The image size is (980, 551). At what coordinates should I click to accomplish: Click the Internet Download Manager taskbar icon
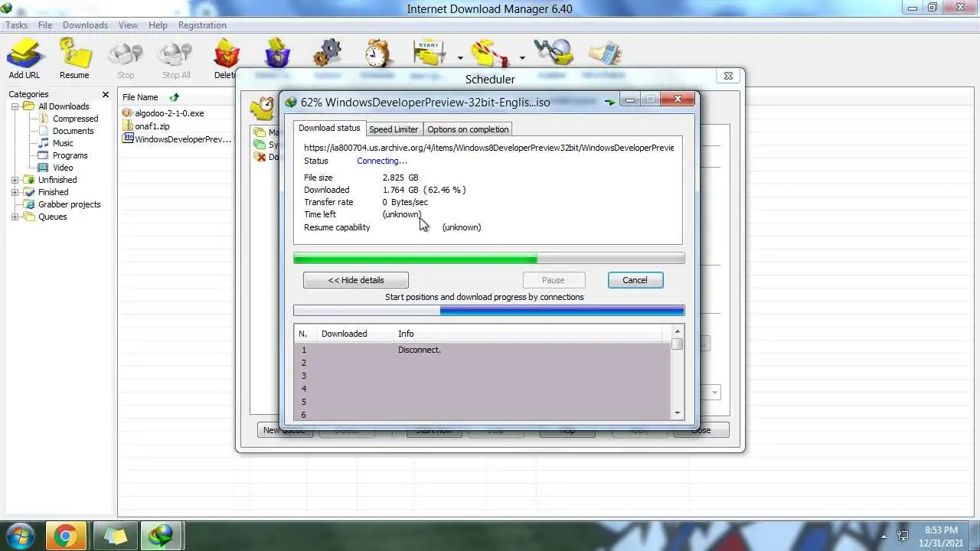click(161, 536)
